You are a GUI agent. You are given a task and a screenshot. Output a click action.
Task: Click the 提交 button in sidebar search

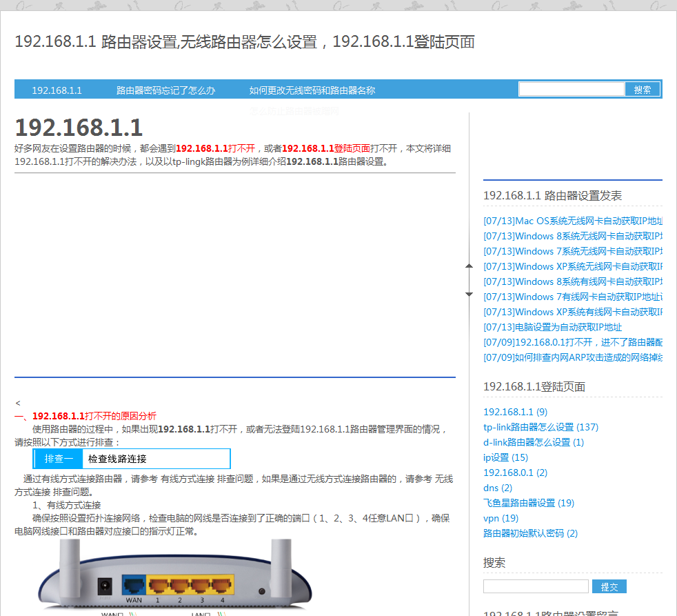point(609,586)
